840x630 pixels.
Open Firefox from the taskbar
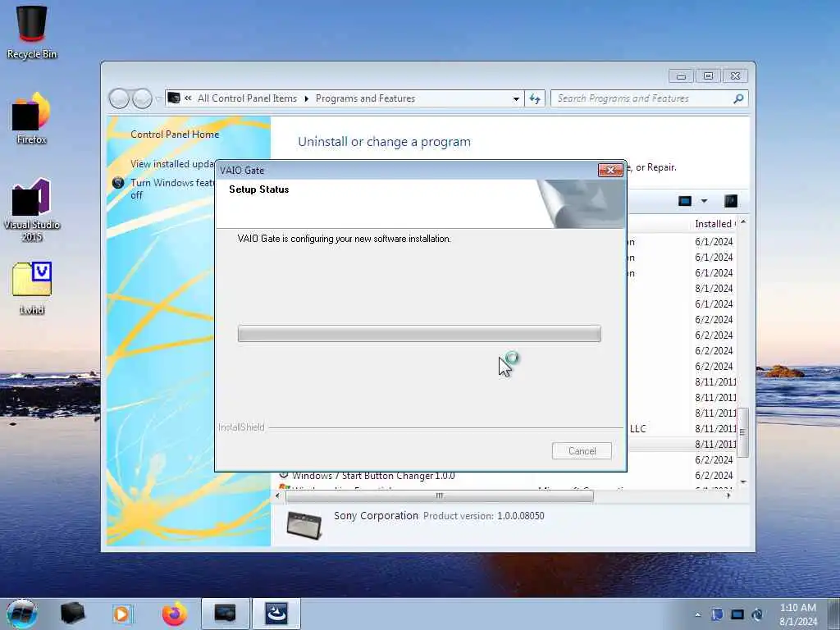(175, 614)
